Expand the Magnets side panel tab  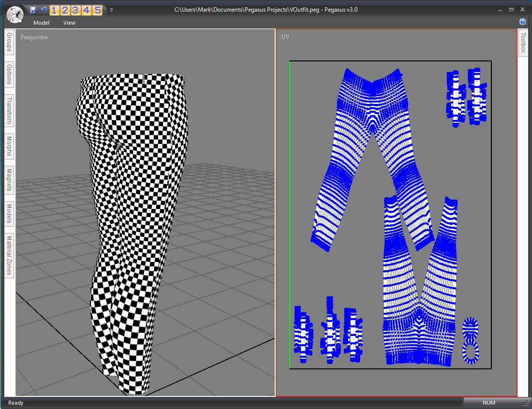9,180
